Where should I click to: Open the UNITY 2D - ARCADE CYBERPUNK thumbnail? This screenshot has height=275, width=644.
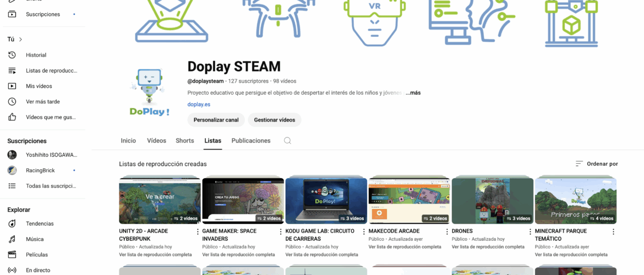pyautogui.click(x=160, y=201)
